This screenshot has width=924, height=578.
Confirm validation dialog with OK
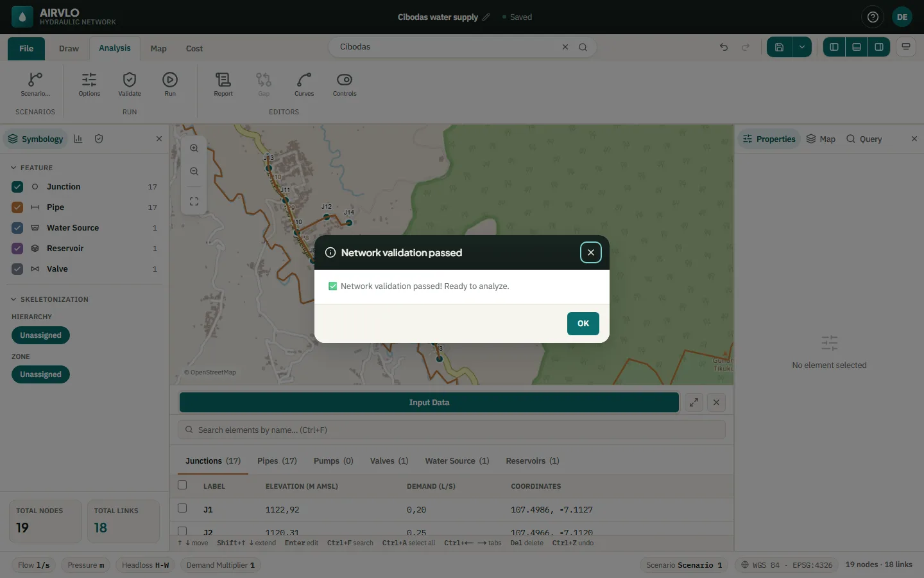click(583, 324)
